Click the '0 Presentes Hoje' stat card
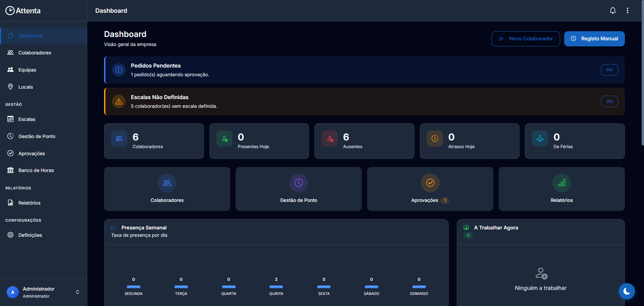 [x=259, y=141]
